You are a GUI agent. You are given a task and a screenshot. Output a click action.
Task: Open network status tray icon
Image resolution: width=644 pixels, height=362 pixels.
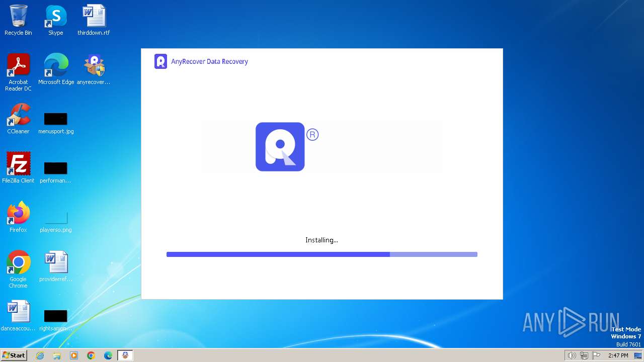click(584, 355)
